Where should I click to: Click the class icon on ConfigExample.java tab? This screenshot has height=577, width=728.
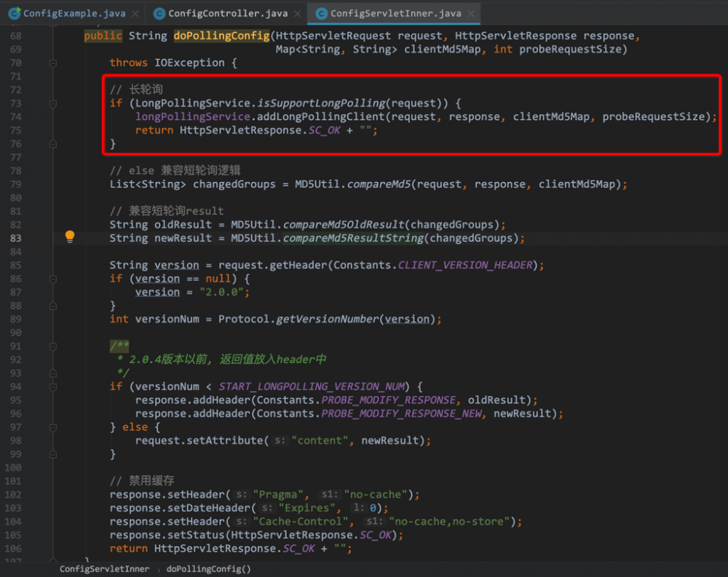pos(15,14)
